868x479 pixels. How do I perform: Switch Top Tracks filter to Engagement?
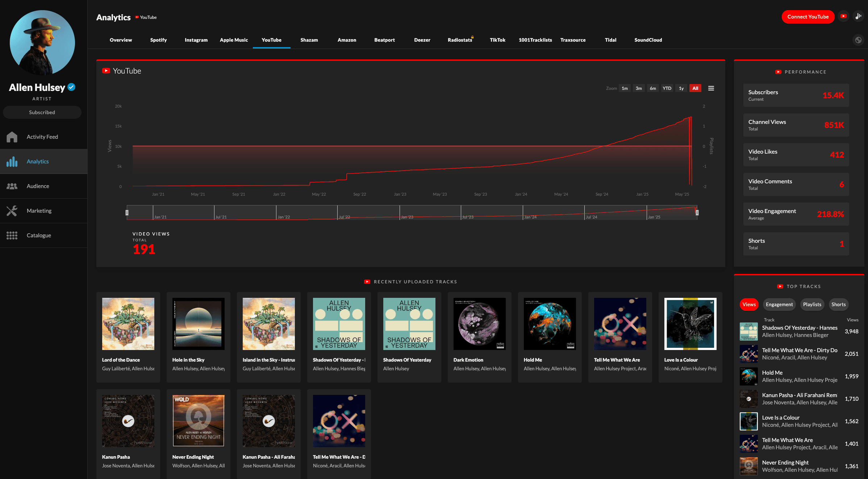tap(779, 304)
